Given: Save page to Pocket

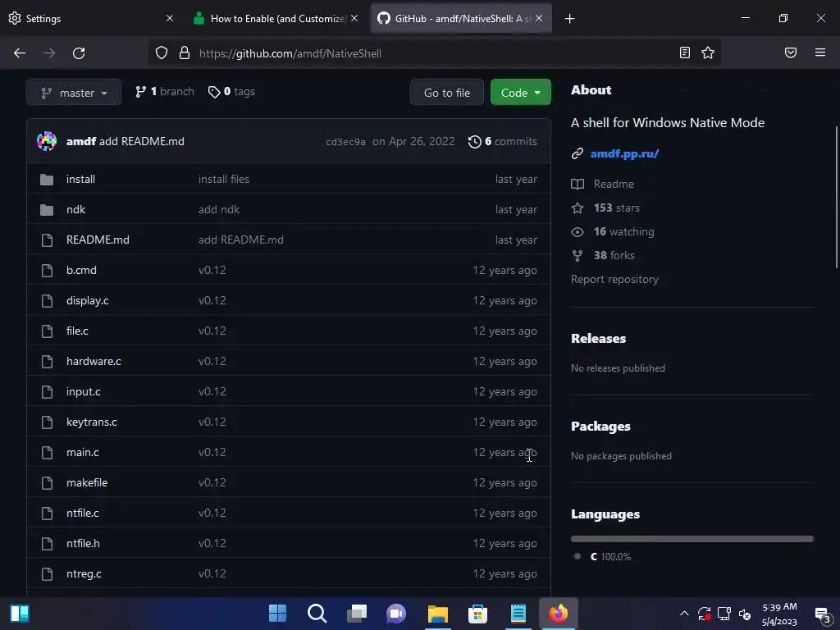Looking at the screenshot, I should (791, 52).
